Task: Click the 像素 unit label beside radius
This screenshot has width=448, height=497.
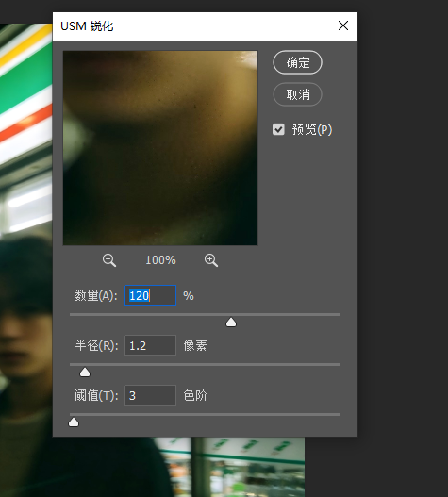Action: pyautogui.click(x=195, y=345)
